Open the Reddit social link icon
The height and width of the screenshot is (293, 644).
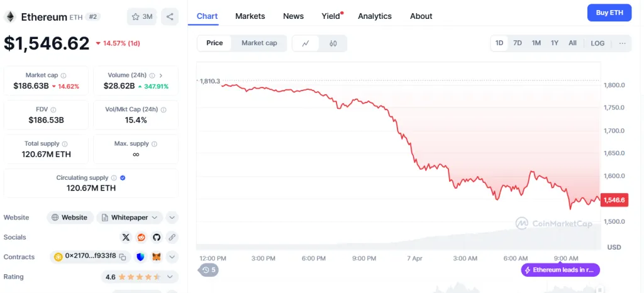pos(142,237)
